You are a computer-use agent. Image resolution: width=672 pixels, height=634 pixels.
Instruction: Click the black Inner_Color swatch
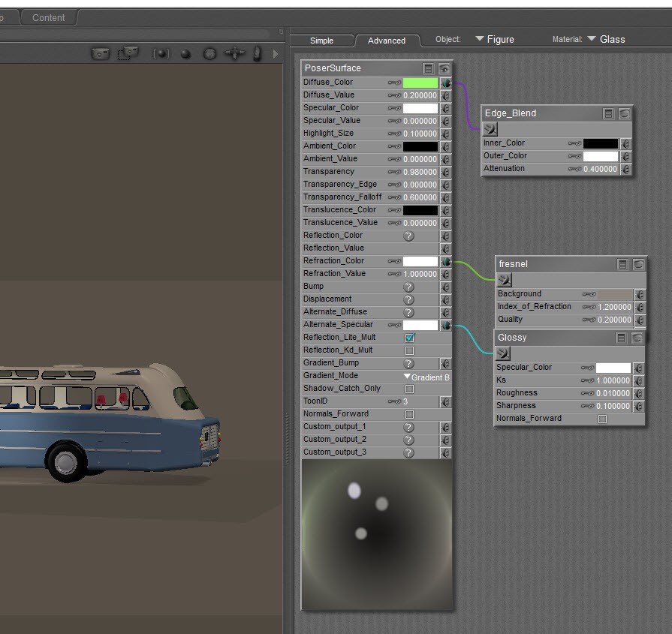601,143
